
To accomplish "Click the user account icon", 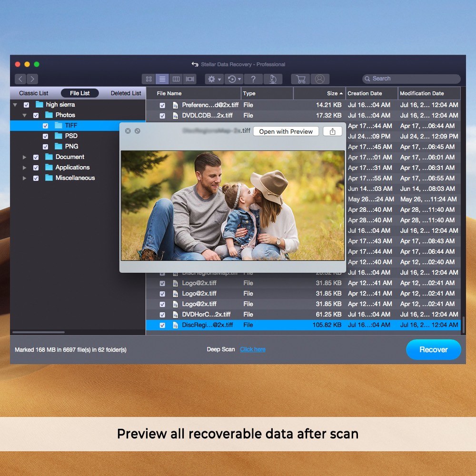I will [x=319, y=79].
